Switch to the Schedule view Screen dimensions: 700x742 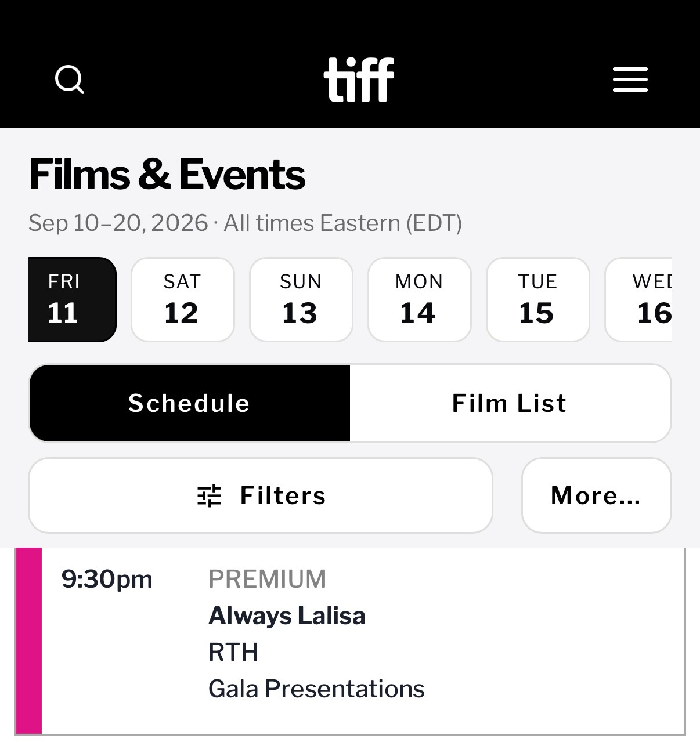[189, 403]
